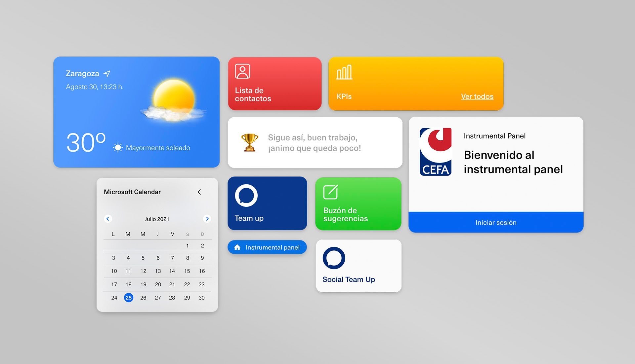Select July 25 on the calendar

[128, 298]
